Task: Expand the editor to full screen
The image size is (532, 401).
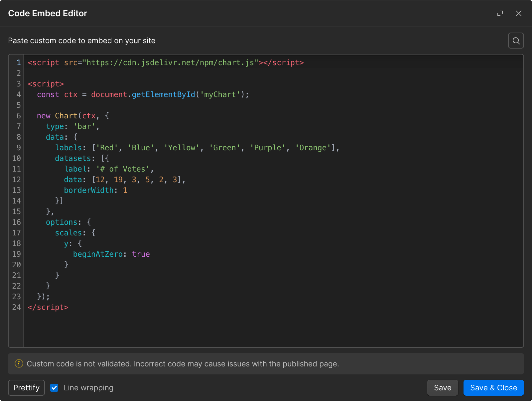Action: coord(500,13)
